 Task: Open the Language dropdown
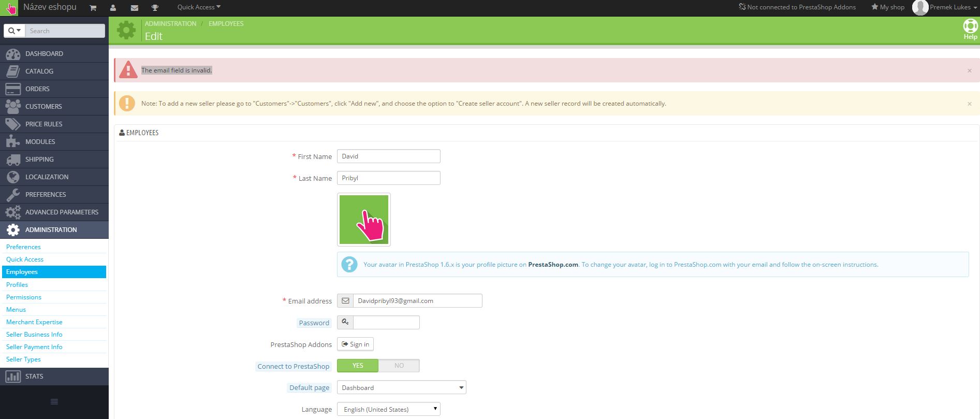[x=389, y=409]
